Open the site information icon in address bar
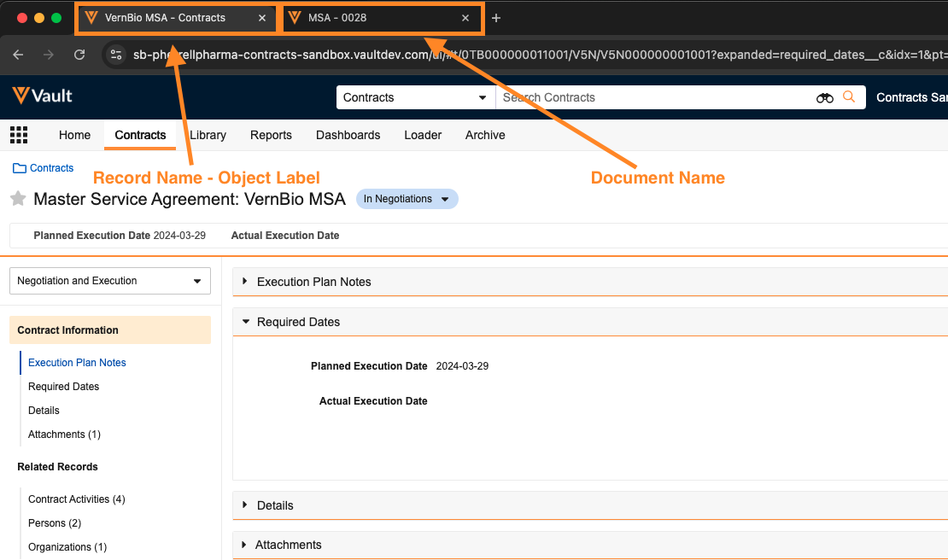The height and width of the screenshot is (560, 948). (115, 55)
